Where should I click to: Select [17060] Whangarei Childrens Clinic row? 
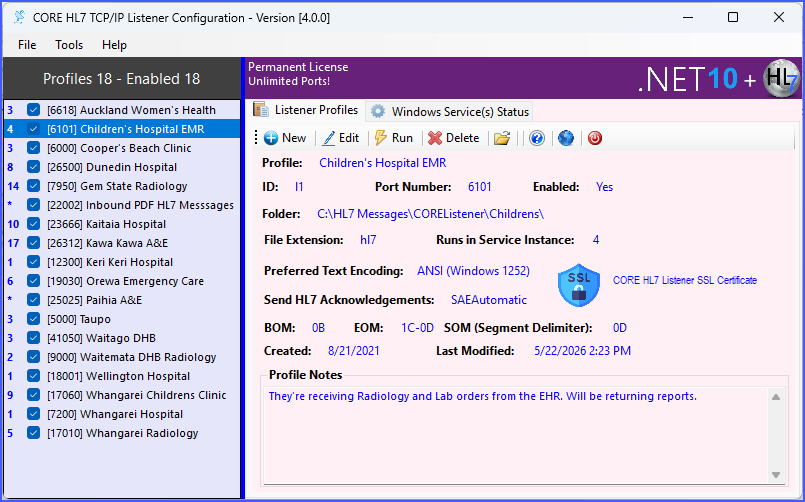point(122,395)
